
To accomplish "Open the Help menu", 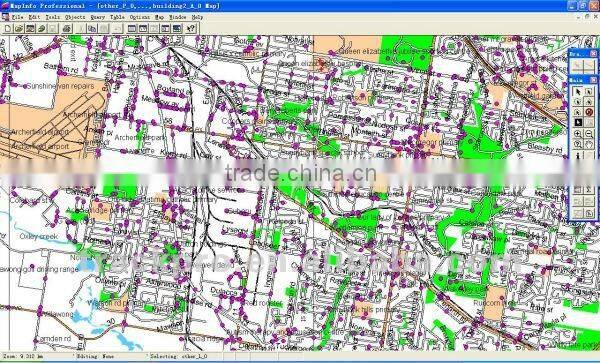I will pos(197,17).
